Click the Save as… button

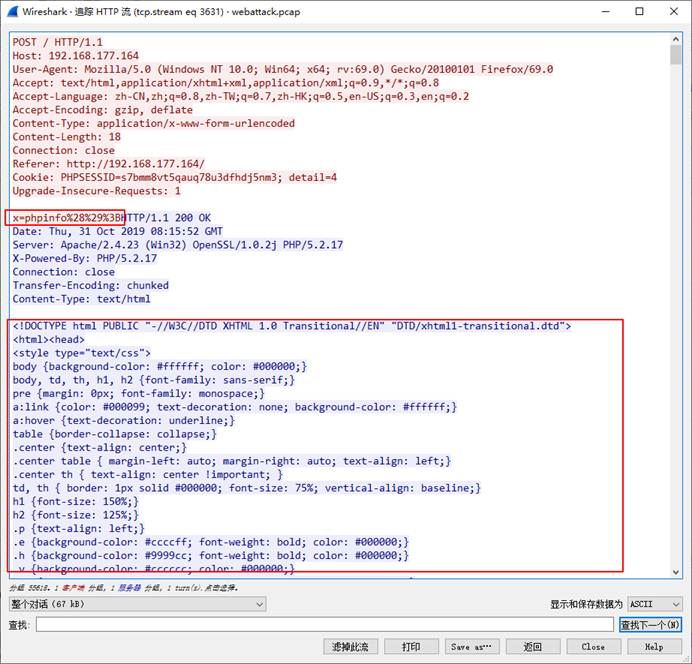pos(472,647)
